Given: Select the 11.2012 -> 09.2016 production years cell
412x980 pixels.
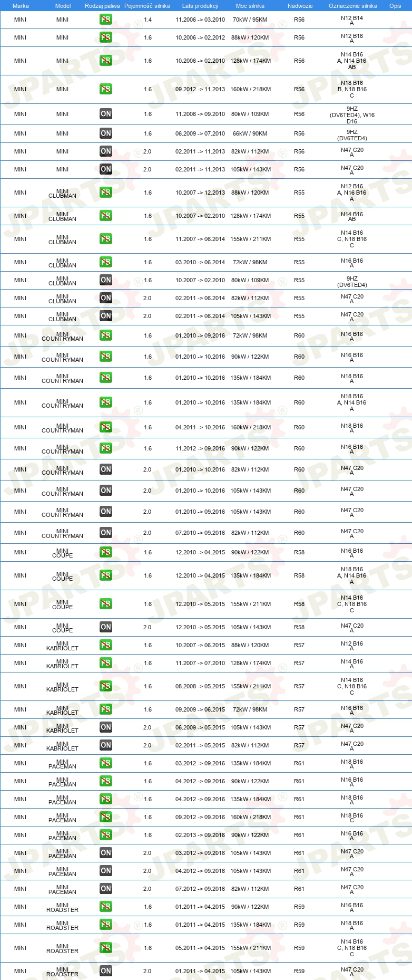Looking at the screenshot, I should pyautogui.click(x=200, y=448).
